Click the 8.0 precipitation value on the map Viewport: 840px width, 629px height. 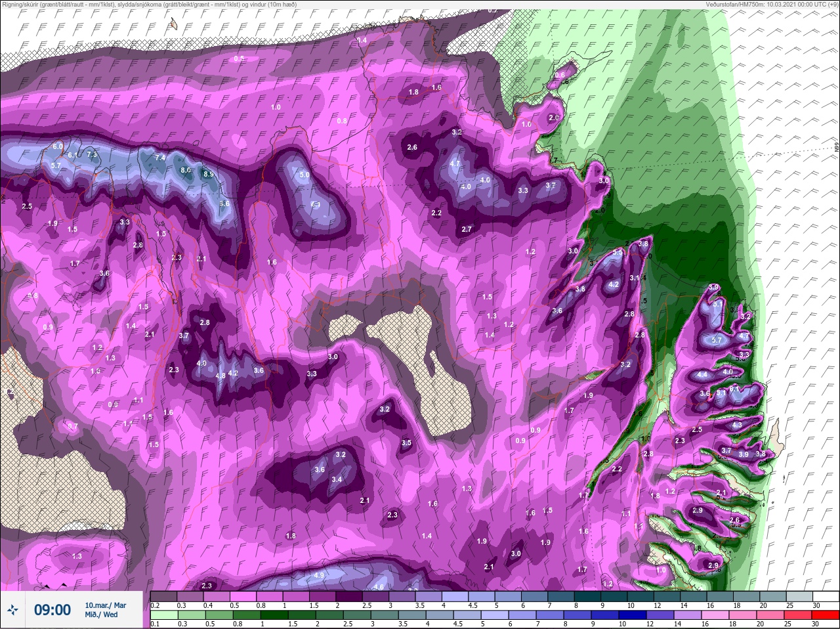[x=186, y=170]
